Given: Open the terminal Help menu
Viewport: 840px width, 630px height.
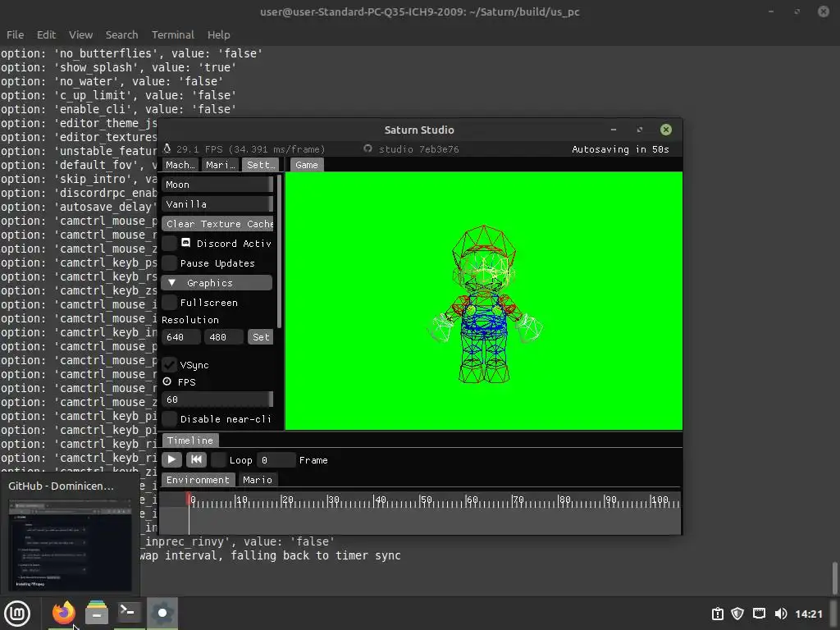Looking at the screenshot, I should [x=218, y=34].
